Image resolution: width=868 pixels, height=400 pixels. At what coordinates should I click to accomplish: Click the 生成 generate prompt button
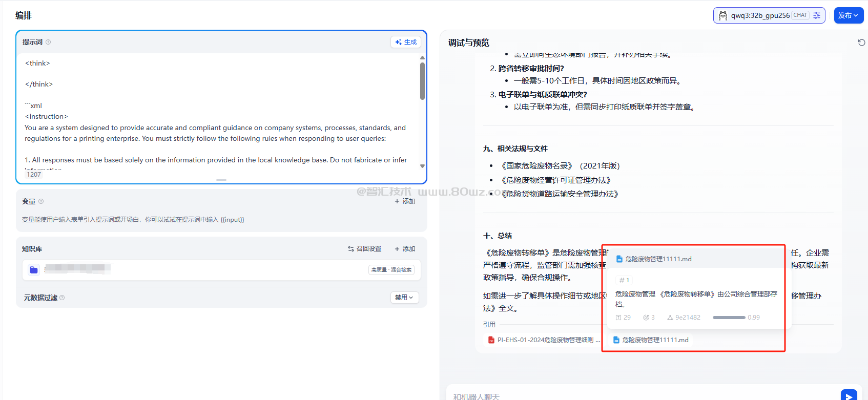(x=406, y=42)
